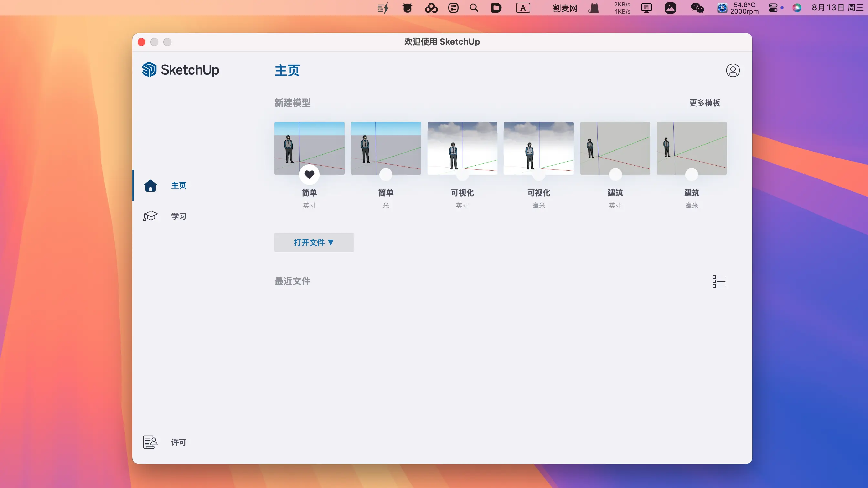
Task: Open the fan temperature monitor menu item
Action: [x=738, y=8]
